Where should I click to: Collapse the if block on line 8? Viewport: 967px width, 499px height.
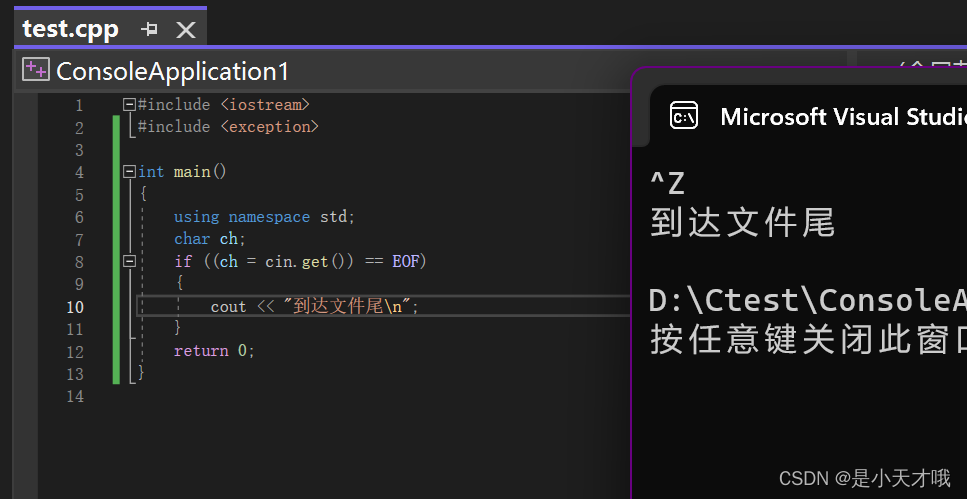(x=129, y=262)
